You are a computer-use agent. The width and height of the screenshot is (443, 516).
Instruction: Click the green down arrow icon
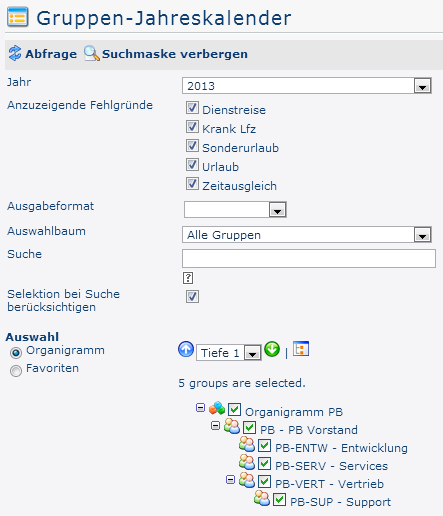pos(272,349)
